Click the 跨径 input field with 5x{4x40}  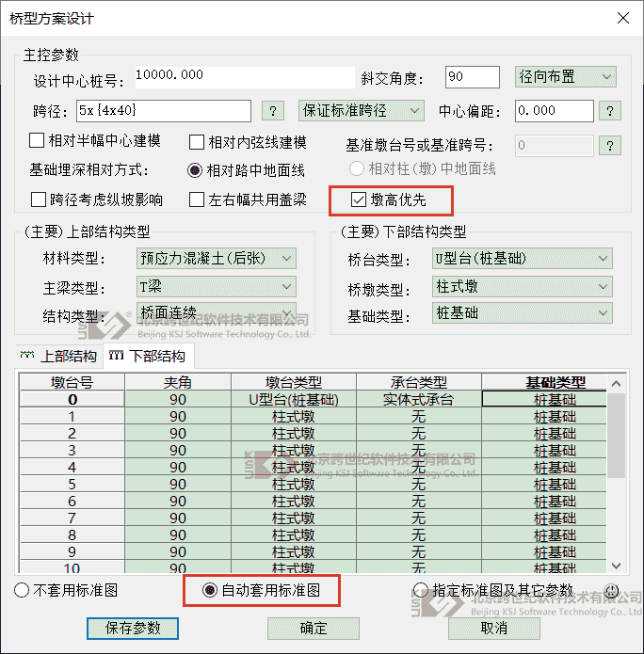164,110
